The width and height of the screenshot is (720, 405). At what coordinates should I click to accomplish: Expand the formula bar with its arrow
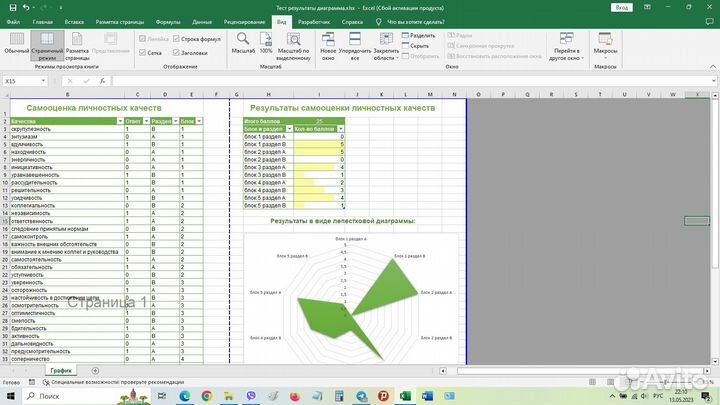point(714,81)
